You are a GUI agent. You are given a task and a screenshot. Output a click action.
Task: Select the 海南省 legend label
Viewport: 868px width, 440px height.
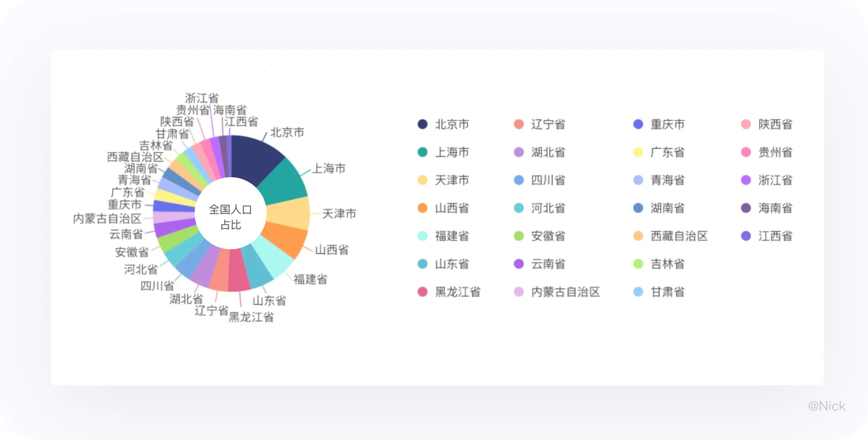[x=775, y=208]
